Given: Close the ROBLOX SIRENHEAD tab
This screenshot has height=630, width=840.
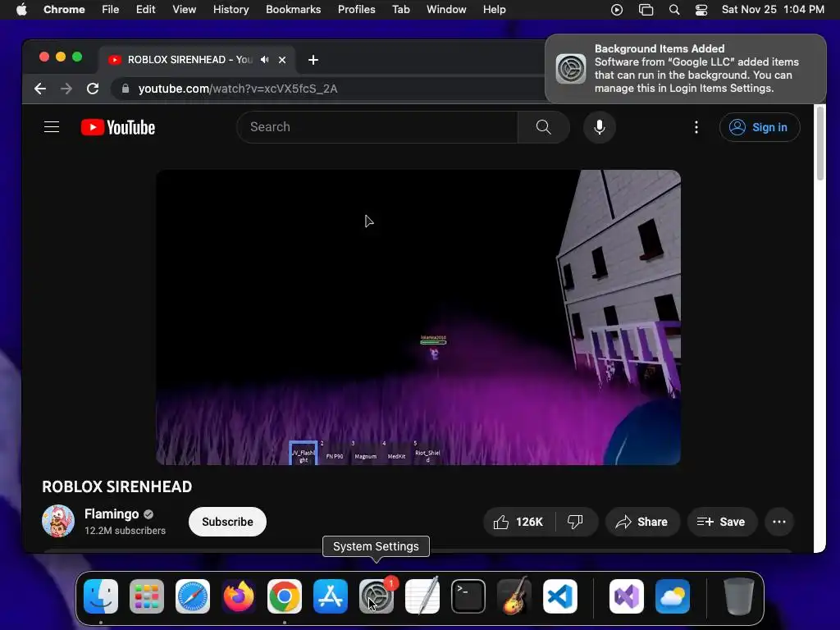Looking at the screenshot, I should [282, 60].
